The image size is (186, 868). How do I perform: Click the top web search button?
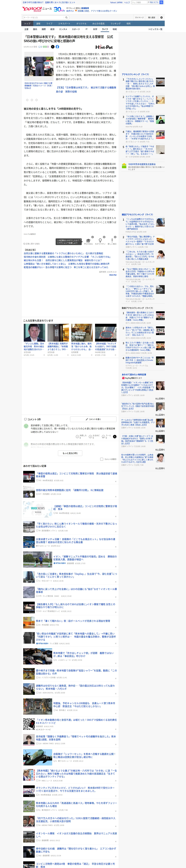tap(161, 2)
